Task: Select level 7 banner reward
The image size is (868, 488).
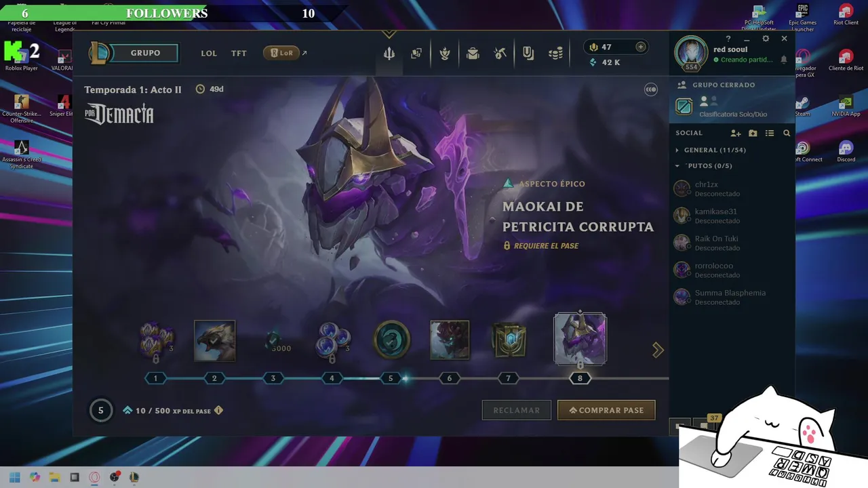Action: (x=509, y=341)
